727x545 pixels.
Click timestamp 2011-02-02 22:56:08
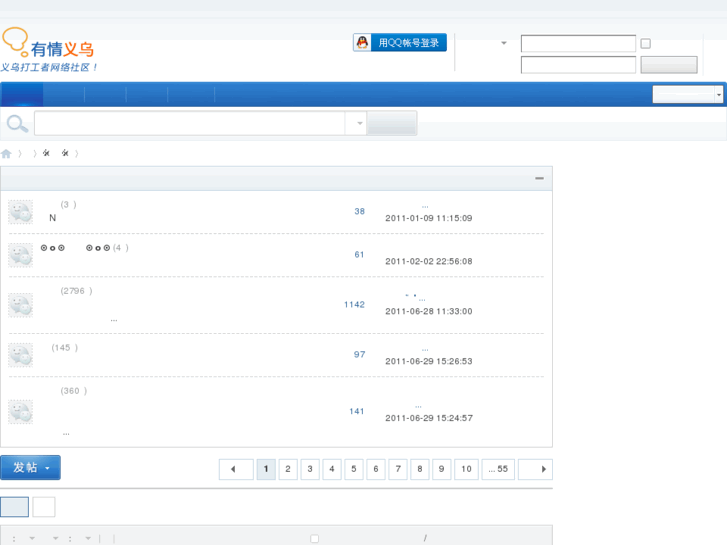[428, 261]
